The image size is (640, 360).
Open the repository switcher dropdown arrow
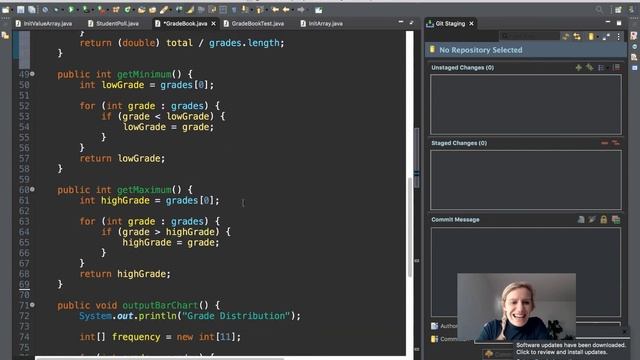coord(597,37)
